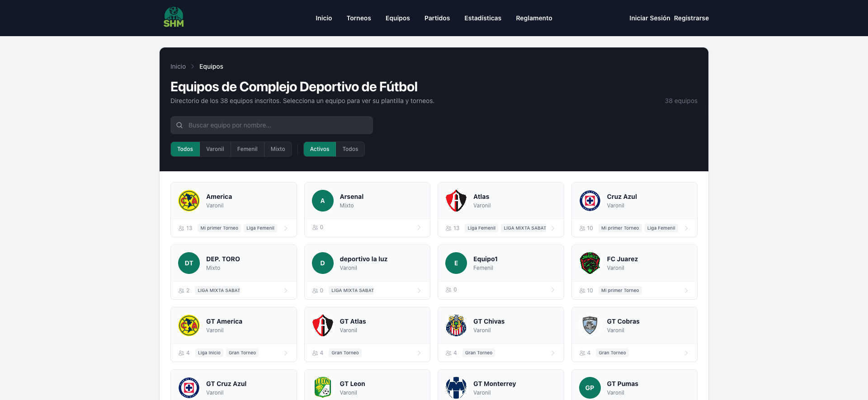Open Reglamento nav item

534,18
